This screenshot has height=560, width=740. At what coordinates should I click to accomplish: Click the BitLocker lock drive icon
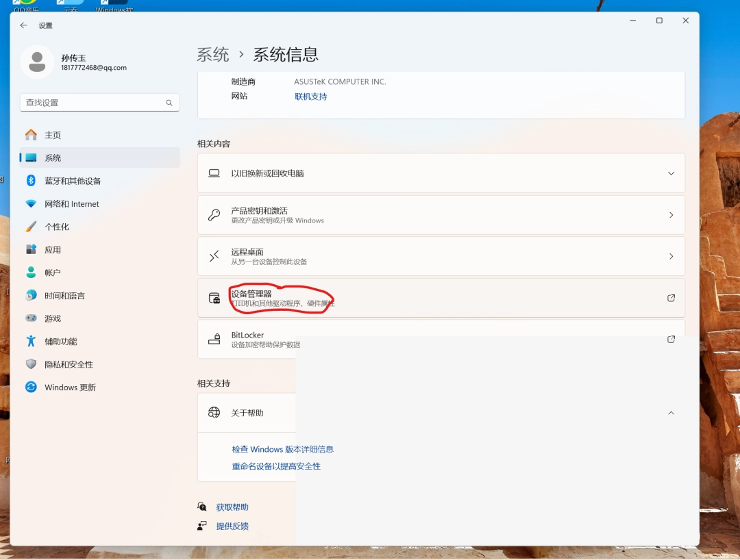tap(214, 340)
